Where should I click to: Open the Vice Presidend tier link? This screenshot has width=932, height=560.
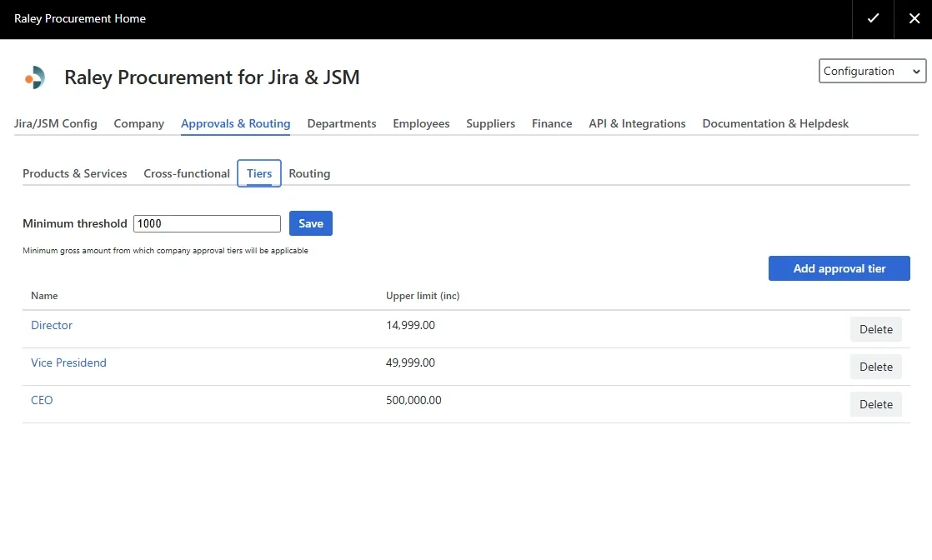click(68, 362)
